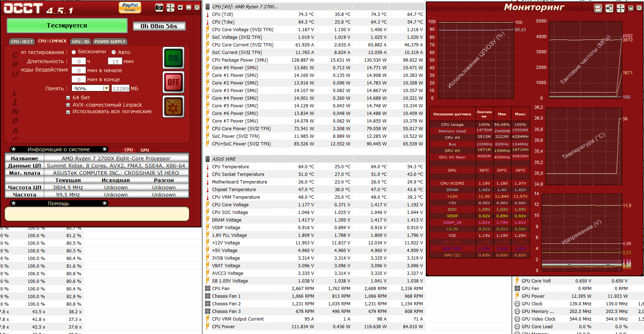Click the move arrows icon in Мониторинг title bar
Image resolution: width=644 pixels, height=334 pixels.
(620, 8)
